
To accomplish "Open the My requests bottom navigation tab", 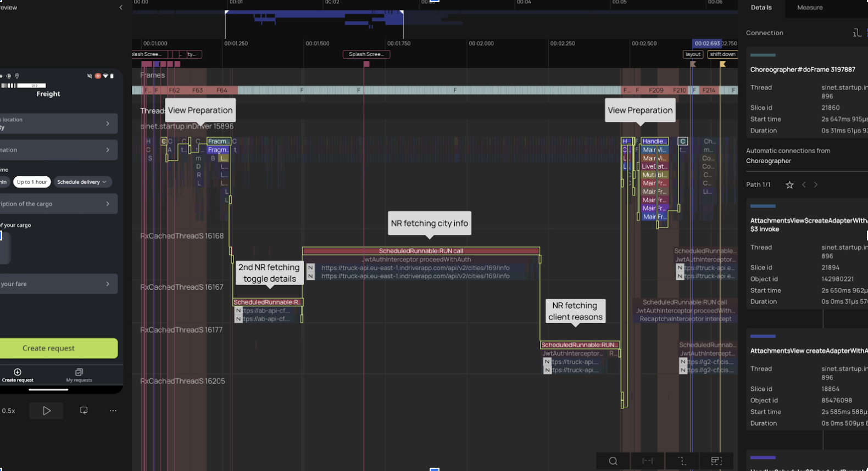I will point(79,375).
